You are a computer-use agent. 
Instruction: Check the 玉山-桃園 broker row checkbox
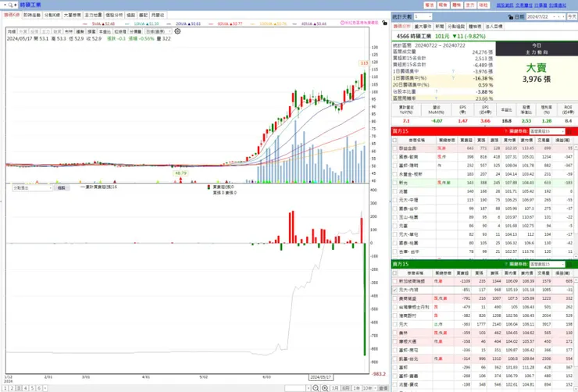pyautogui.click(x=395, y=217)
